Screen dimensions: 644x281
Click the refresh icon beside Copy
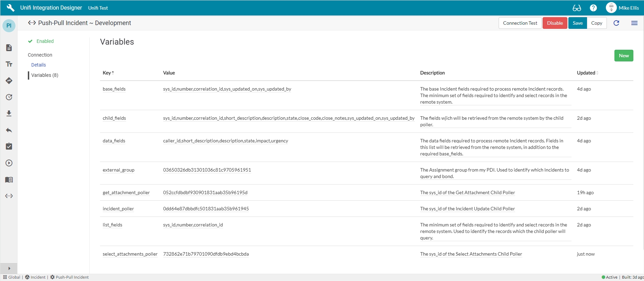tap(616, 23)
